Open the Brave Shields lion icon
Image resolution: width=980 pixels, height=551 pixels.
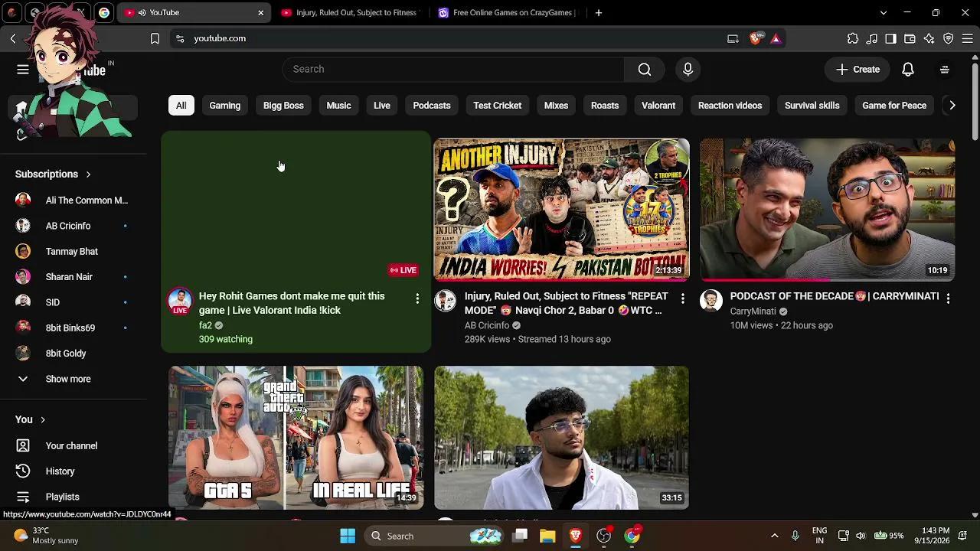[x=756, y=38]
